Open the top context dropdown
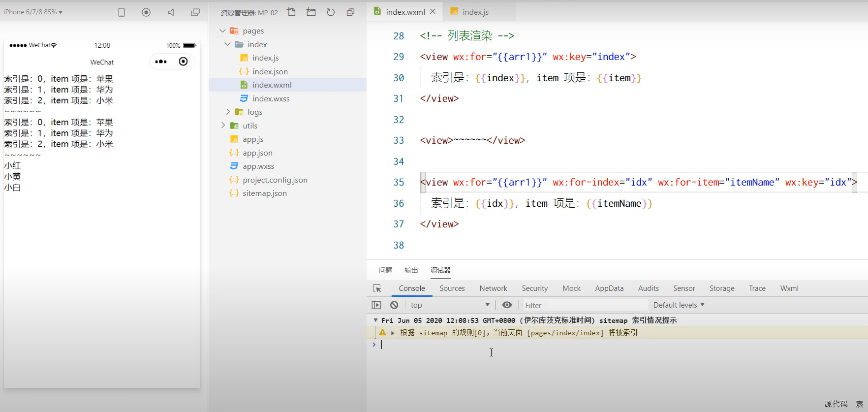 (x=450, y=305)
